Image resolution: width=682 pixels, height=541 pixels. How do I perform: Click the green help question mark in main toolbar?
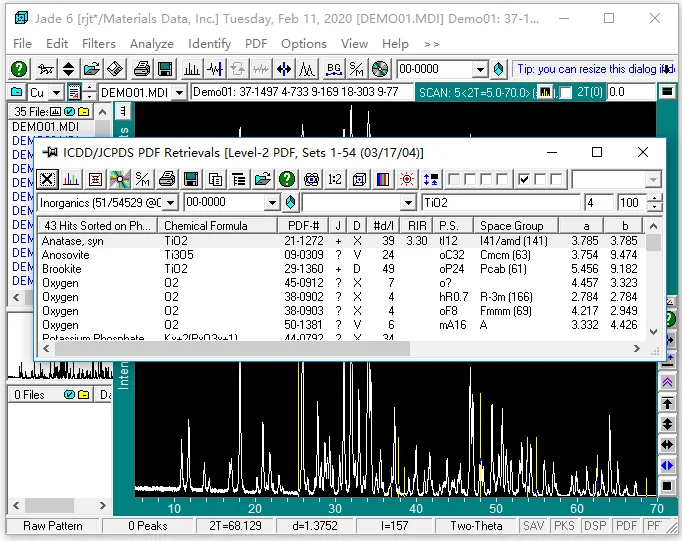pyautogui.click(x=19, y=69)
